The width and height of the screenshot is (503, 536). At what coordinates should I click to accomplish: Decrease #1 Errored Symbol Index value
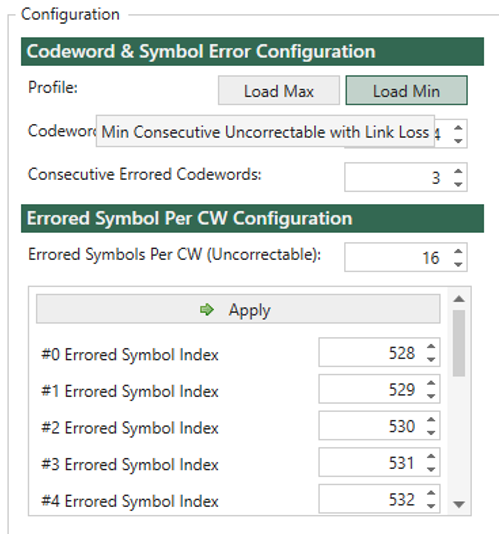[431, 396]
